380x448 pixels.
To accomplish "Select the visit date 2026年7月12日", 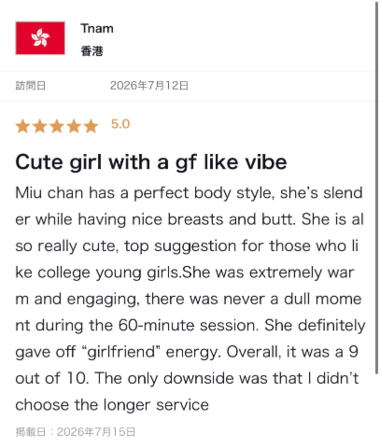I will click(x=149, y=86).
